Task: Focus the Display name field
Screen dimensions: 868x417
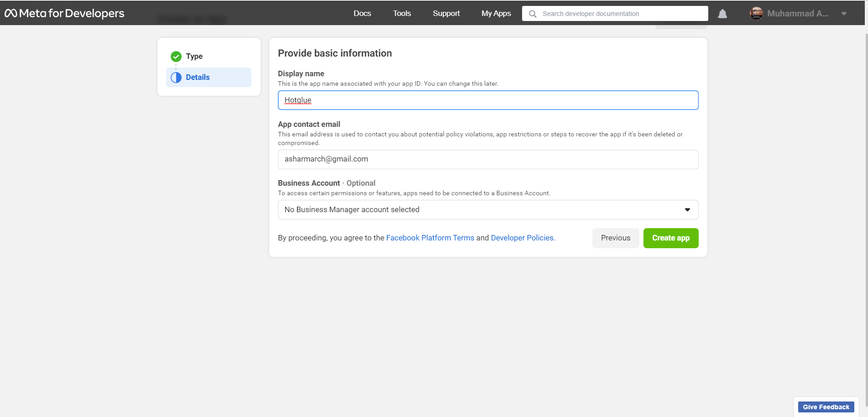Action: (x=488, y=100)
